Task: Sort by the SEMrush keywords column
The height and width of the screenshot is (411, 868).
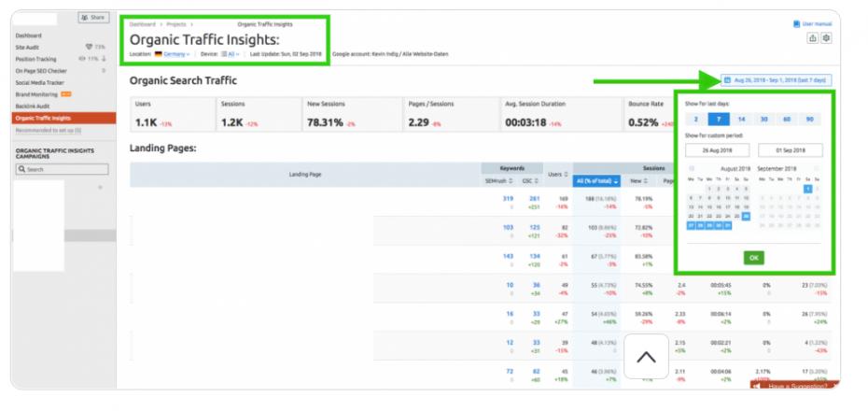Action: click(509, 180)
